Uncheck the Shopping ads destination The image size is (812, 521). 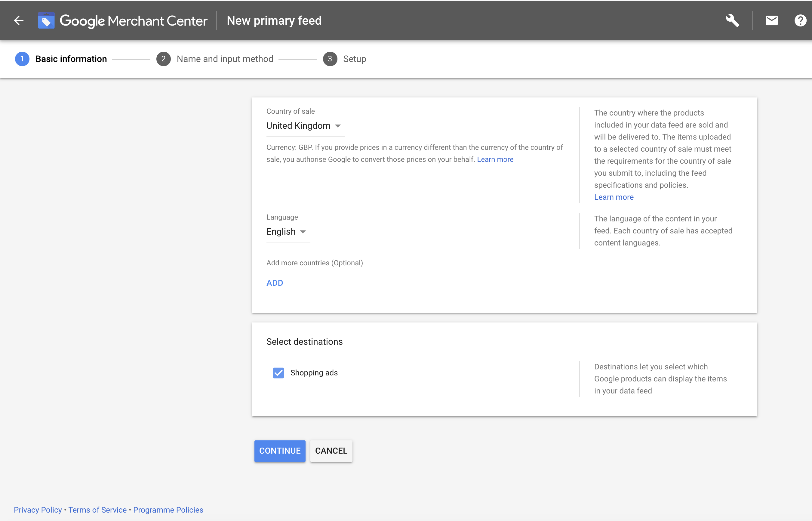click(278, 372)
